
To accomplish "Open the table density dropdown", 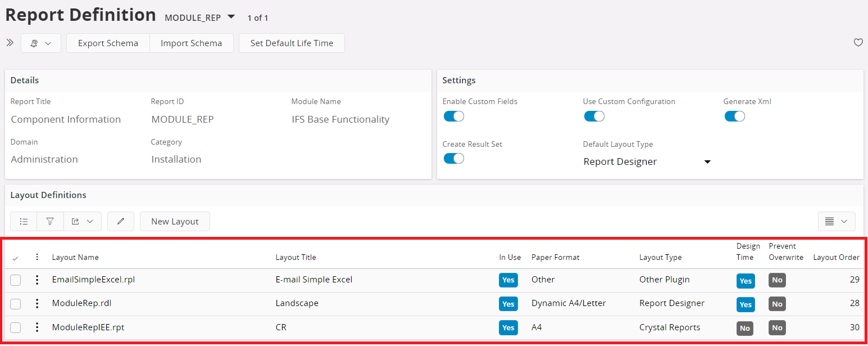I will [836, 222].
